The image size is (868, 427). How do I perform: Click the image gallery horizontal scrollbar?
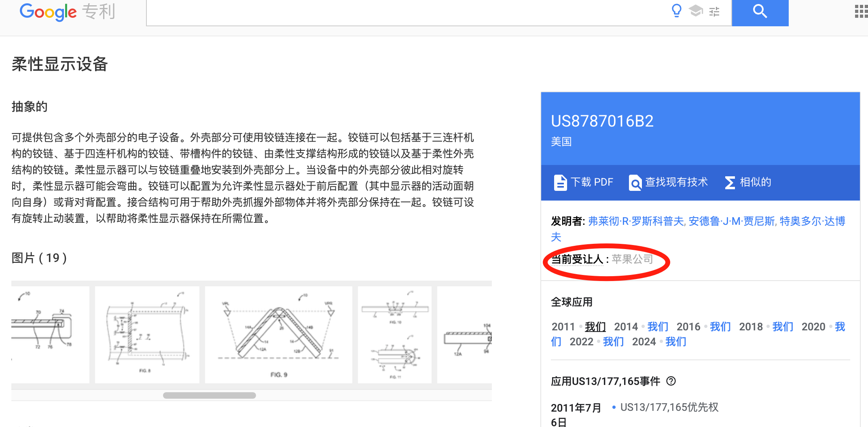pyautogui.click(x=210, y=395)
